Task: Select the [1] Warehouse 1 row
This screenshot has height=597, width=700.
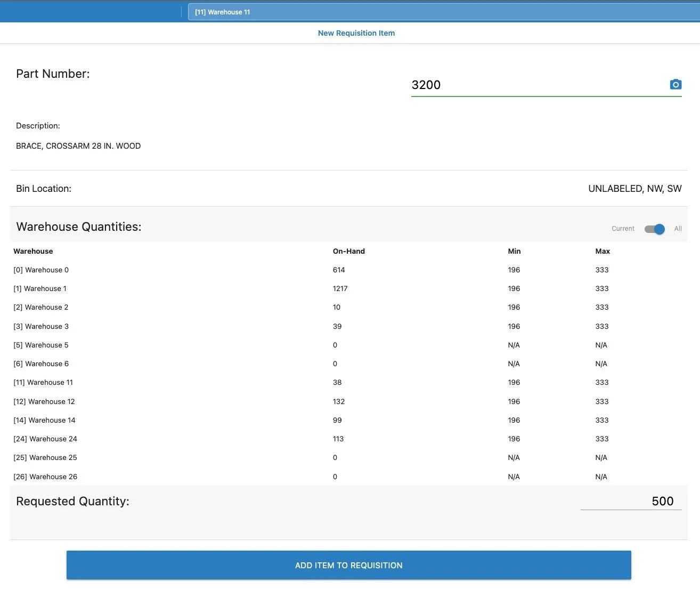Action: (x=349, y=288)
